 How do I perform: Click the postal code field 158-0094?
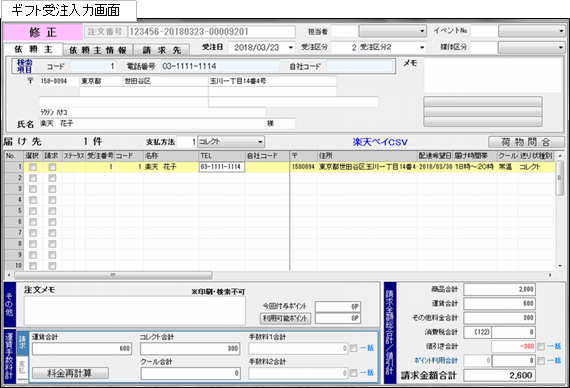(59, 81)
